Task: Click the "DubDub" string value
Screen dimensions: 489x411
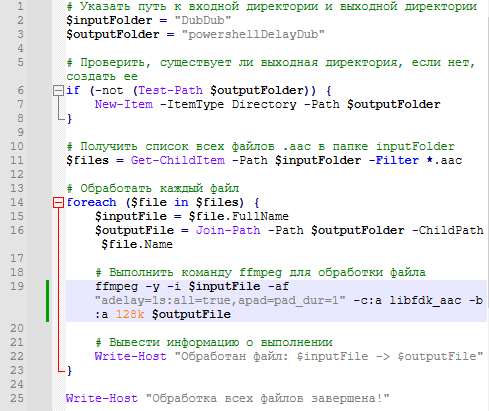Action: point(203,20)
